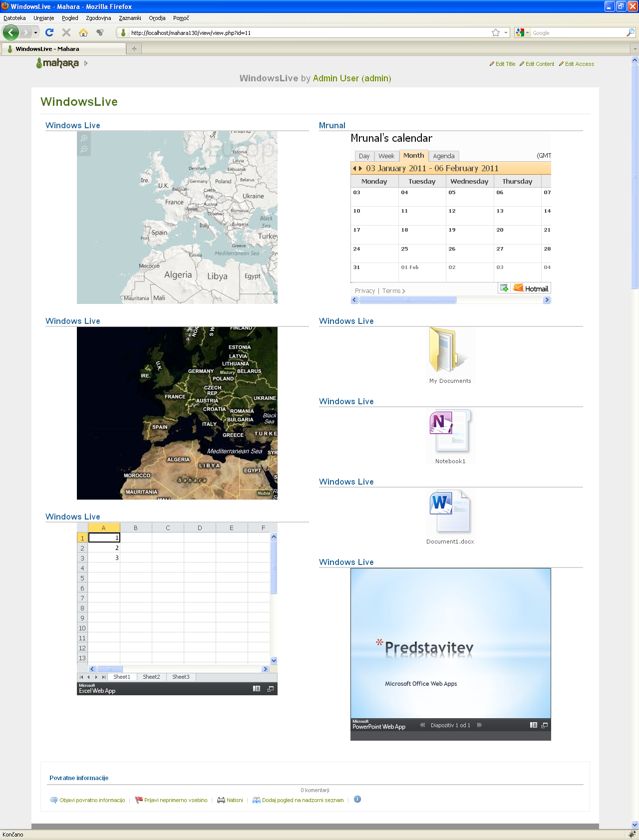
Task: Open a new browser tab
Action: pyautogui.click(x=134, y=48)
